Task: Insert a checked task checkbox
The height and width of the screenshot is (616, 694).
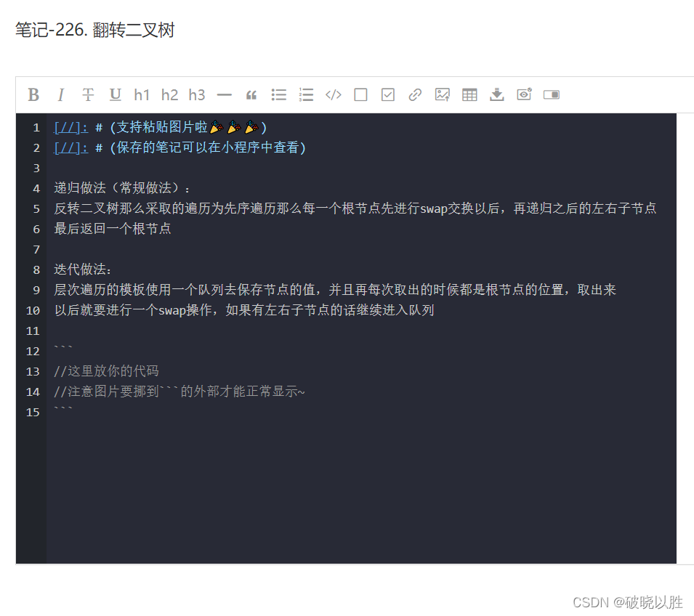Action: (x=387, y=94)
